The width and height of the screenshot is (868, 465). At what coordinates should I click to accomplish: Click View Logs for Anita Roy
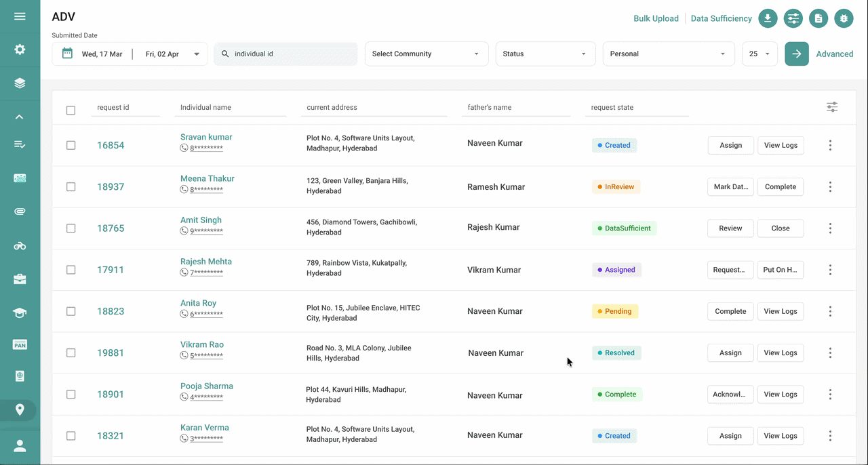(781, 311)
